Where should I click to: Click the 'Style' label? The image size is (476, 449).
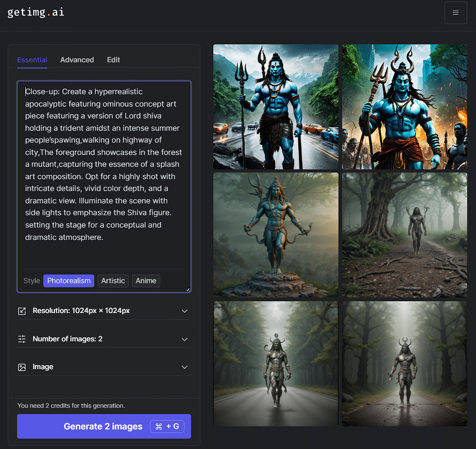(31, 281)
